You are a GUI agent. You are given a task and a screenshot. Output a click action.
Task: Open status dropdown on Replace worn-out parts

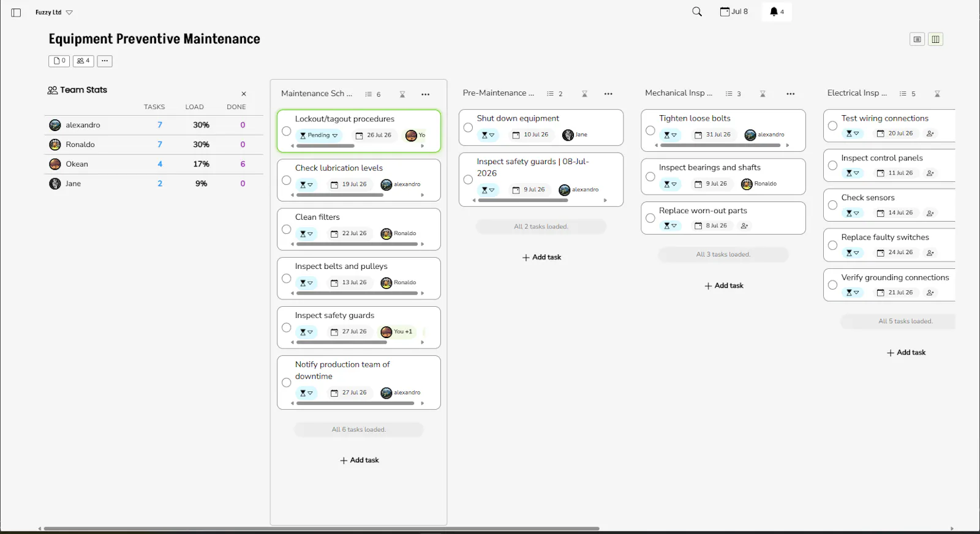pyautogui.click(x=671, y=226)
